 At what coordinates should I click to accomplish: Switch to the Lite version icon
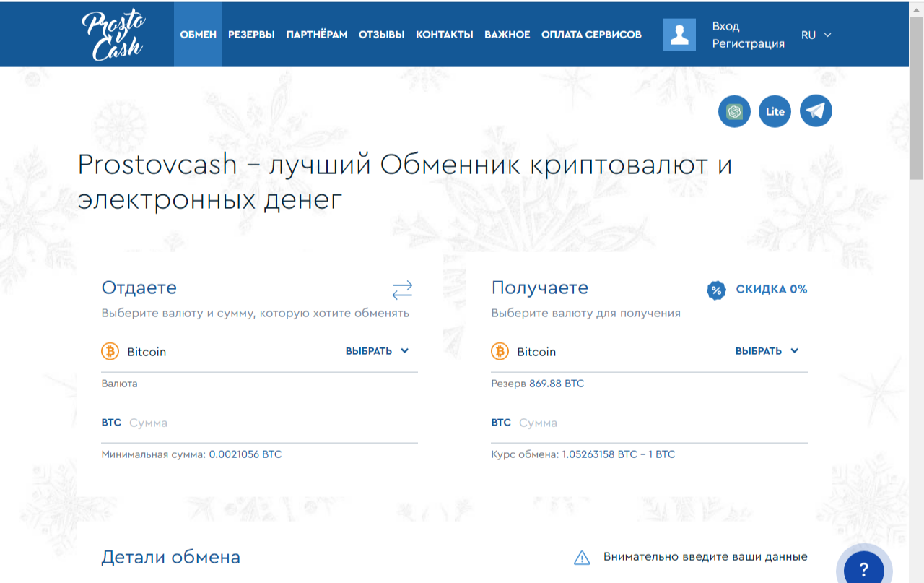click(775, 111)
